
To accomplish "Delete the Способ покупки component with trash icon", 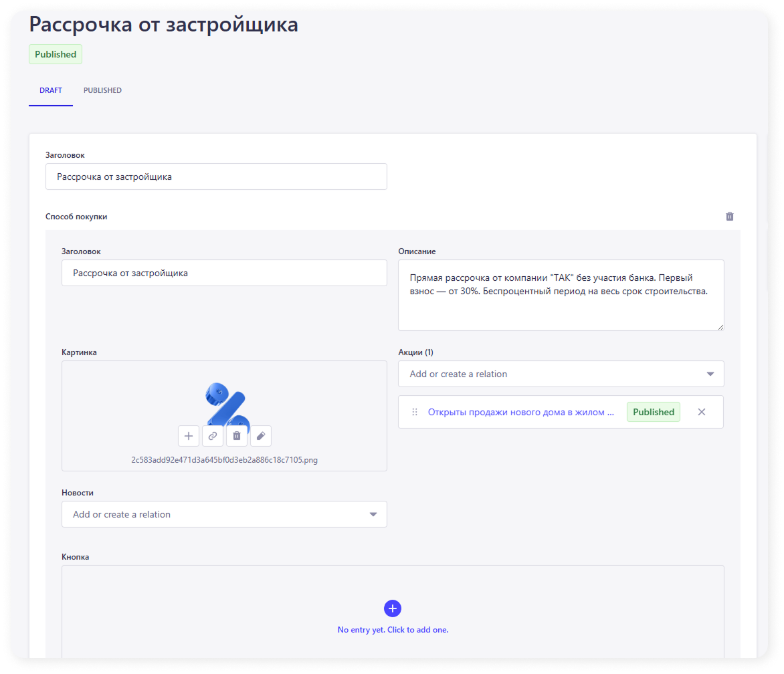I will click(730, 217).
